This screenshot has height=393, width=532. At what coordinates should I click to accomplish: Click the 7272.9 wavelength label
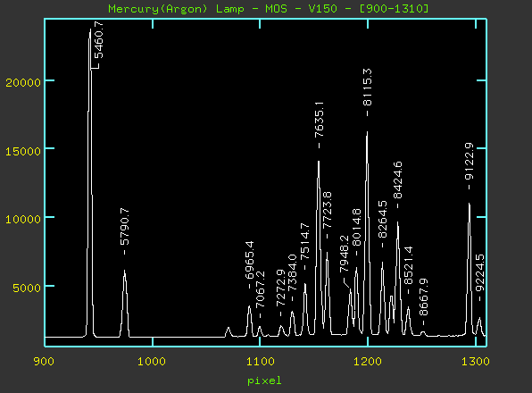click(280, 288)
